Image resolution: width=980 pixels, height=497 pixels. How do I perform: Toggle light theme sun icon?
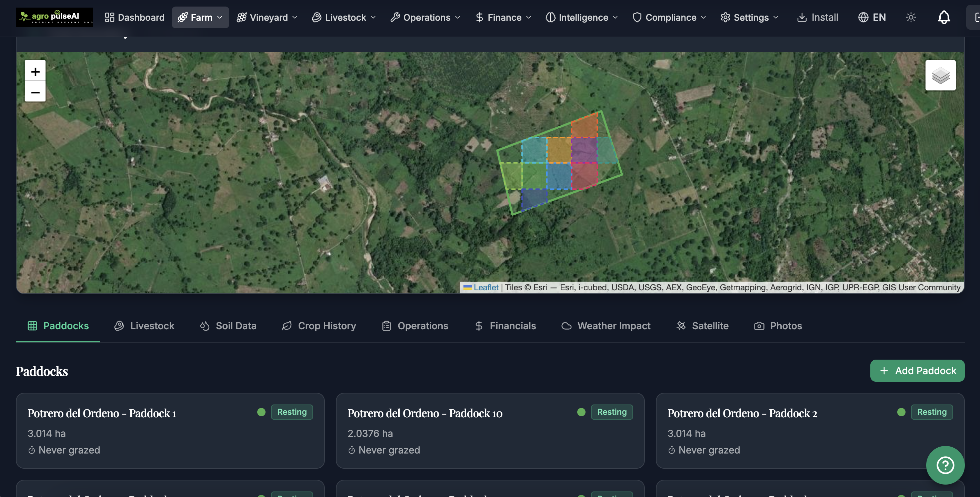(911, 17)
